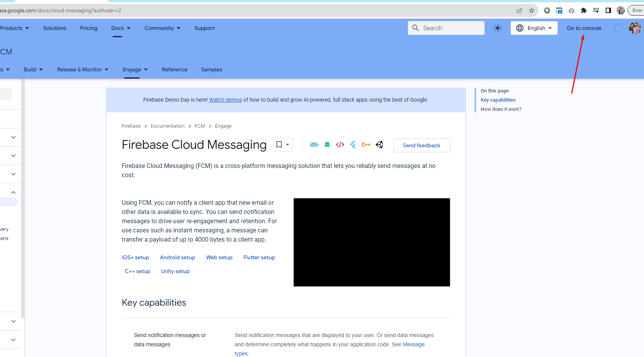Jump to How does it work? section
Viewport: 644px width, 357px height.
tap(501, 109)
